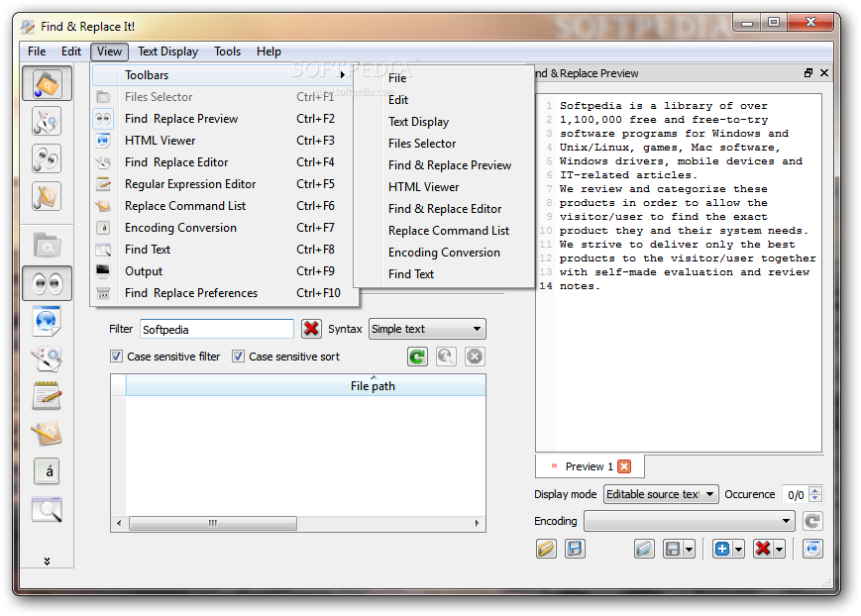Click the top Files Selector icon in left sidebar
The image size is (861, 616).
tap(47, 83)
